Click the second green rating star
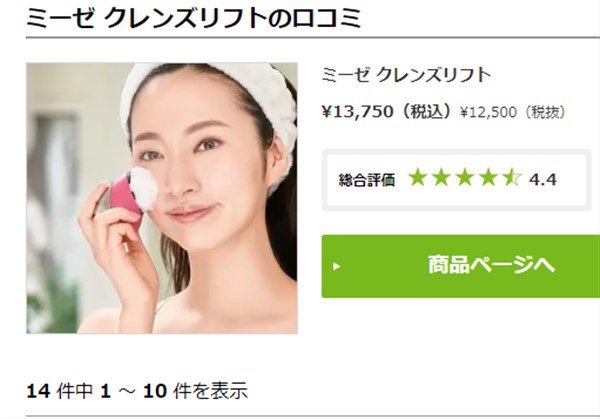 (x=442, y=178)
